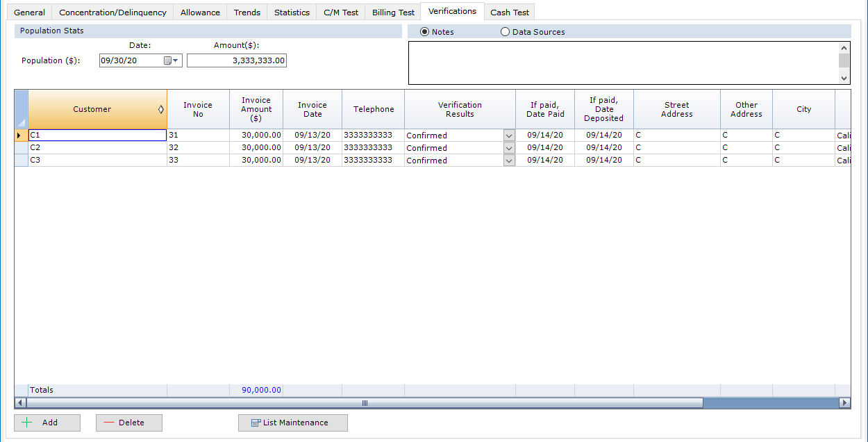The image size is (868, 442).
Task: Select the Data Sources radio button
Action: tap(505, 32)
